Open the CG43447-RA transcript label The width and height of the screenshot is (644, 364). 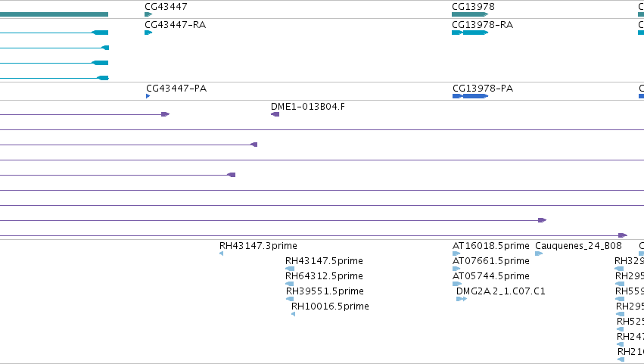176,25
